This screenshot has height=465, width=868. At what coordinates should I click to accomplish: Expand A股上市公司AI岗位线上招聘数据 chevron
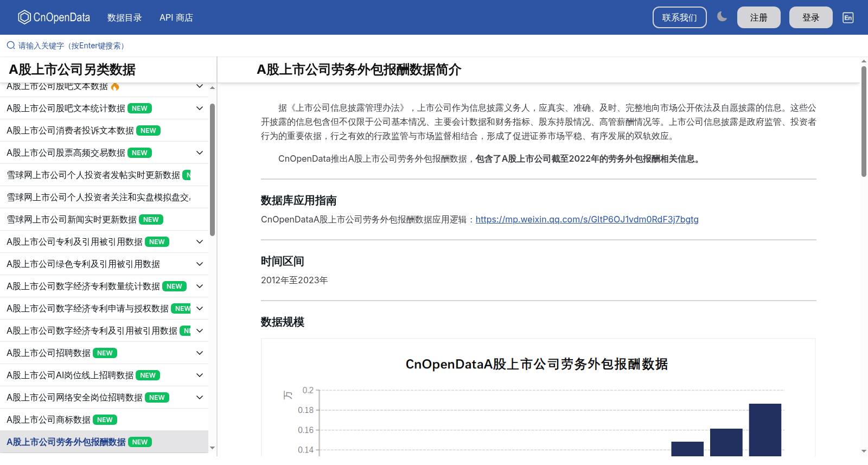(200, 375)
